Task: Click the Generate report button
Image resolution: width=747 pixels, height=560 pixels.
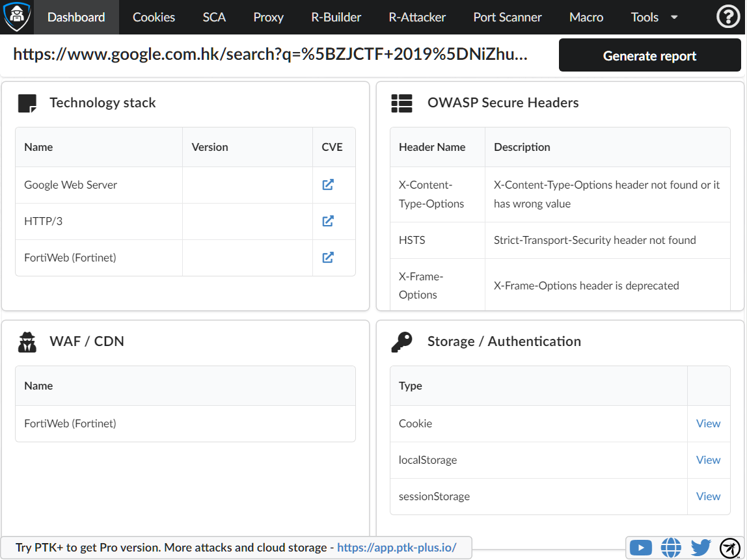Action: tap(649, 56)
